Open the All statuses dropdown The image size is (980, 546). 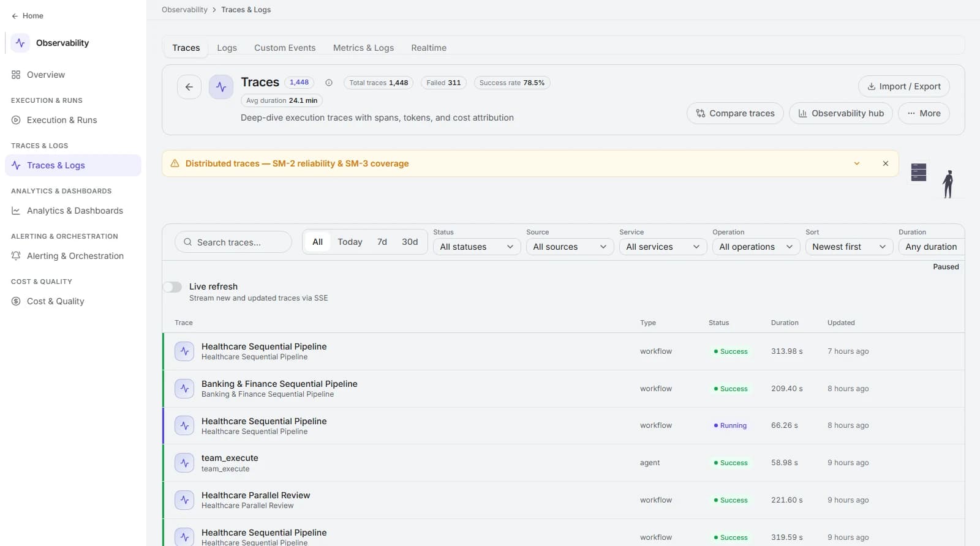pos(477,247)
